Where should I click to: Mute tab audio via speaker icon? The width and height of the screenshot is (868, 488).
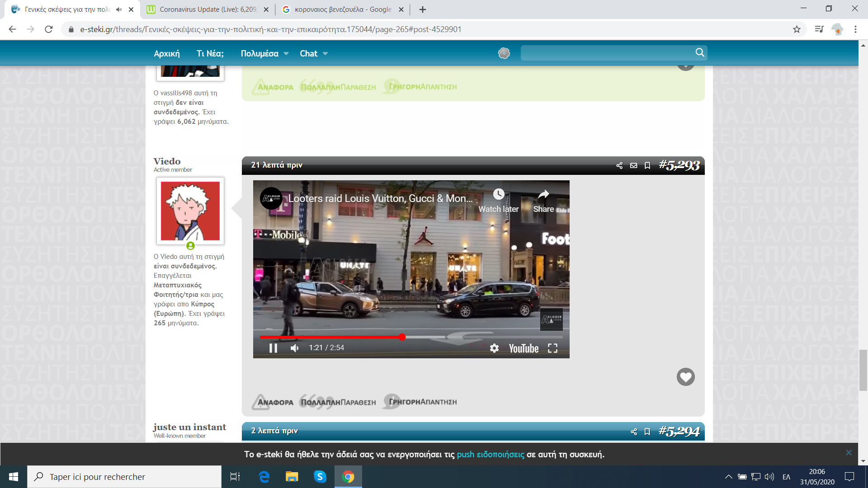click(119, 9)
